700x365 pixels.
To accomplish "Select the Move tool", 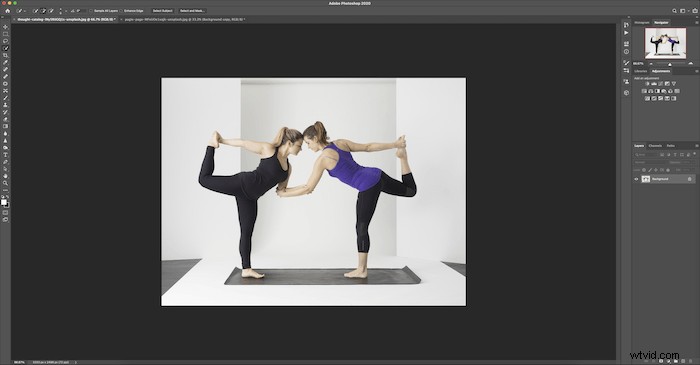I will coord(5,27).
